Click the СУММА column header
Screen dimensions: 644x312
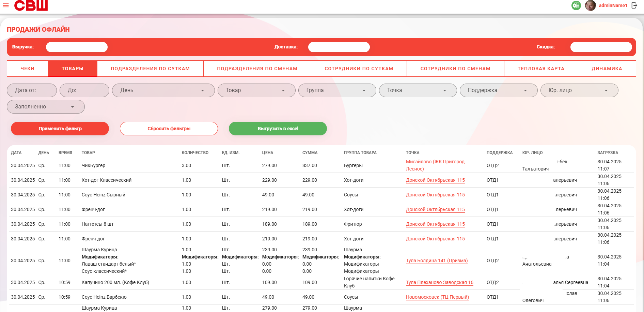click(310, 153)
